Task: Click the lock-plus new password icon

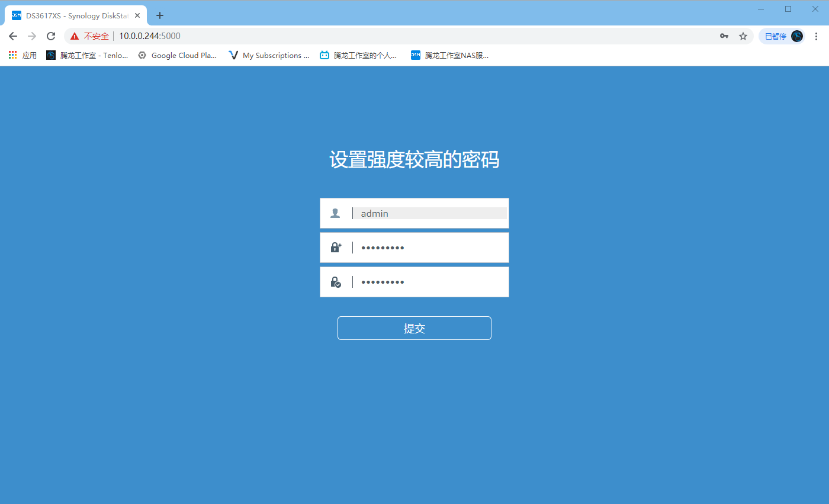Action: pos(336,248)
